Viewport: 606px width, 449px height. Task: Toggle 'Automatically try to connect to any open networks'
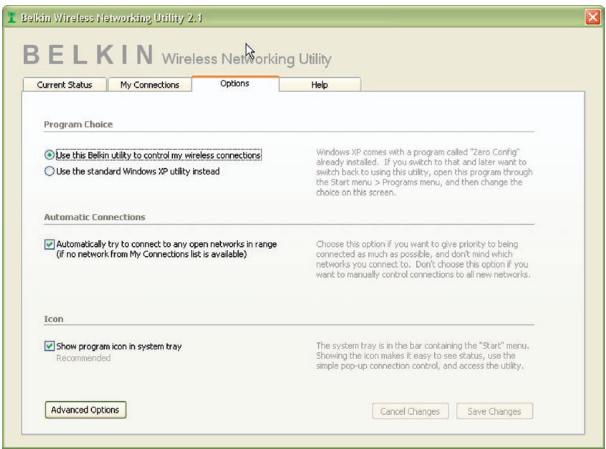(x=49, y=244)
